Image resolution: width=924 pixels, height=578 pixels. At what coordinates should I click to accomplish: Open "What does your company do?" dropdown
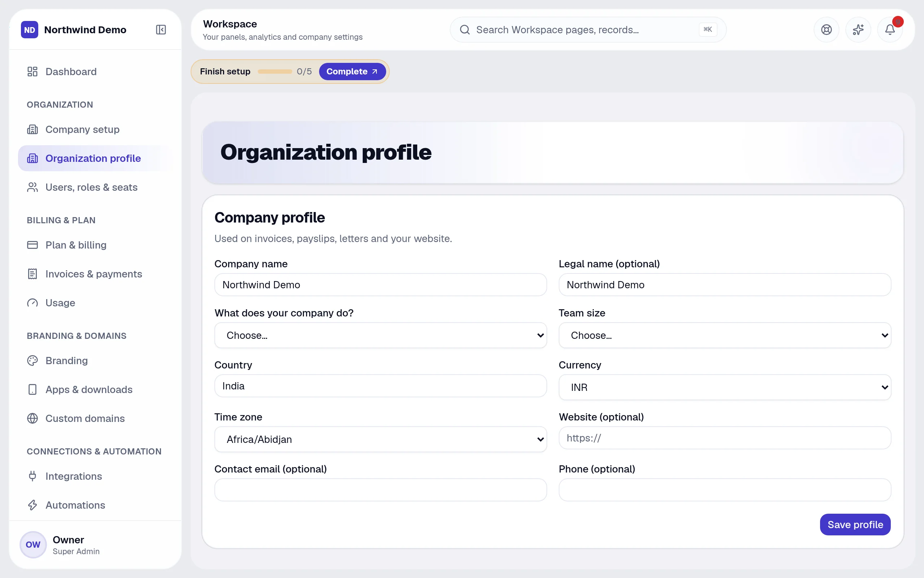[380, 335]
